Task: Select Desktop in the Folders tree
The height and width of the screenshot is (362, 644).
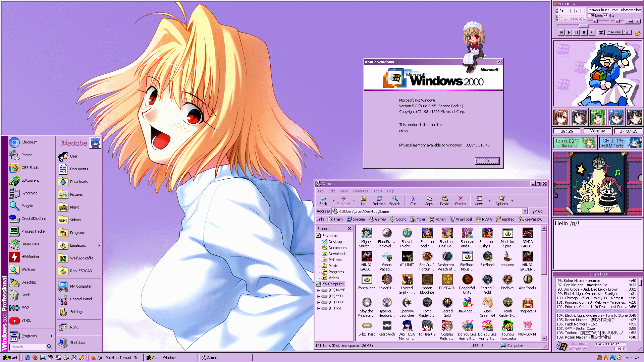Action: click(x=332, y=242)
